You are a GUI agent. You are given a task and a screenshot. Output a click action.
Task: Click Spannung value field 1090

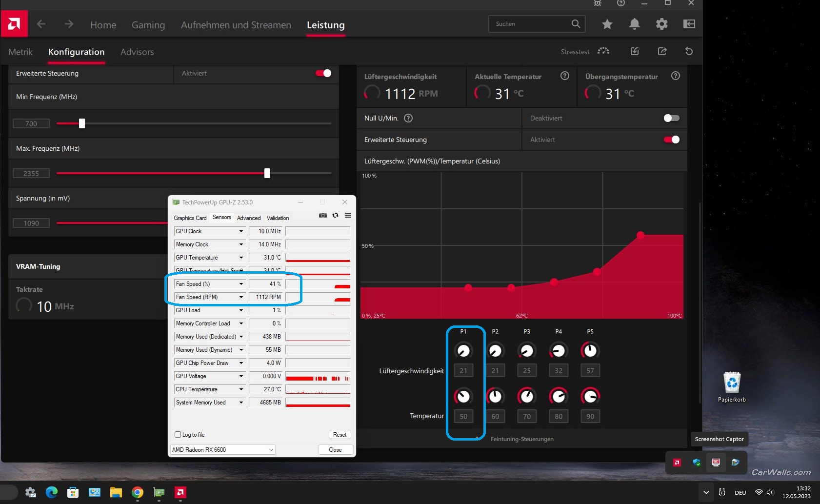(x=31, y=223)
